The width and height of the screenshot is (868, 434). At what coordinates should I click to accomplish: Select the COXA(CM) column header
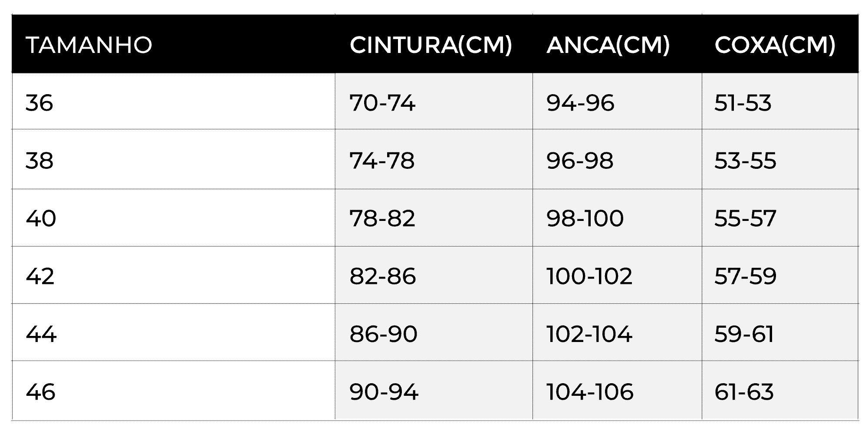(x=775, y=45)
